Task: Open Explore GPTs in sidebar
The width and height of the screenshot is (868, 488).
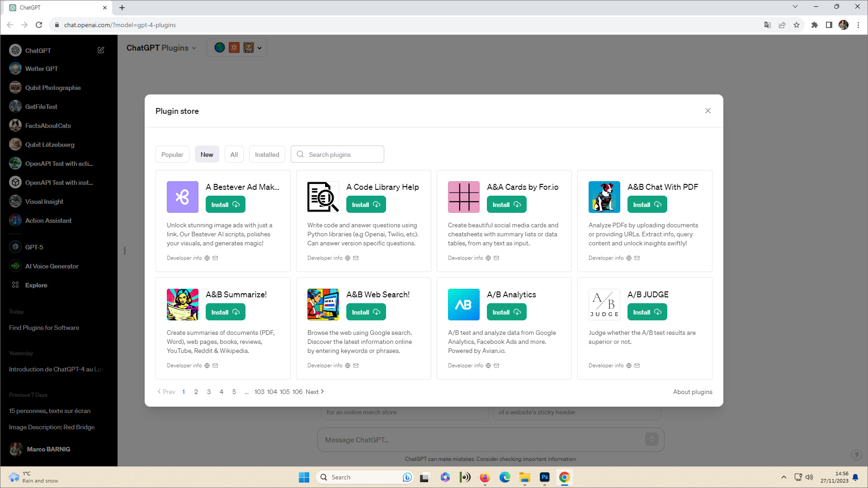Action: coord(36,285)
